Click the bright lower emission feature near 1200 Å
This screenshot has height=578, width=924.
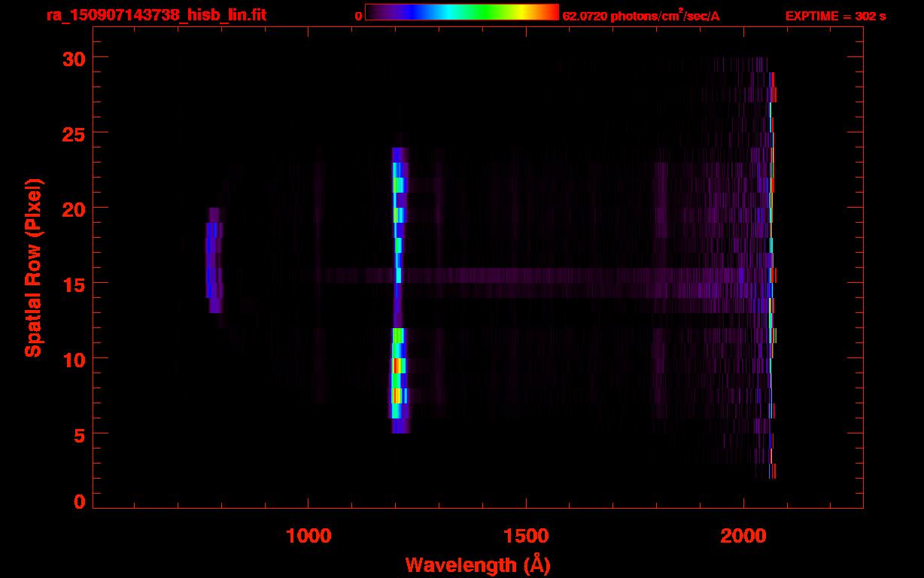[x=399, y=380]
